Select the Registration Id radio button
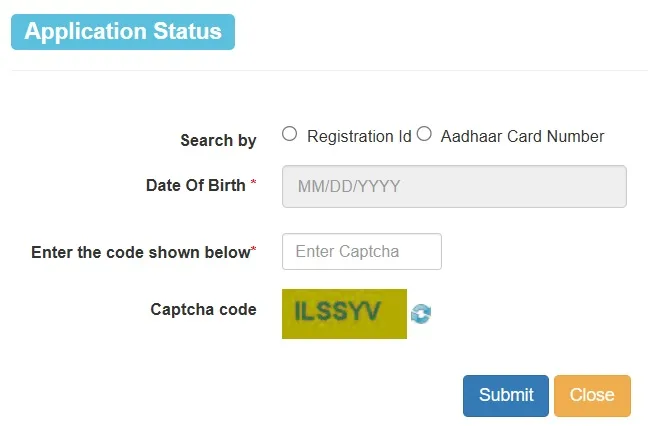The height and width of the screenshot is (426, 648). [290, 134]
